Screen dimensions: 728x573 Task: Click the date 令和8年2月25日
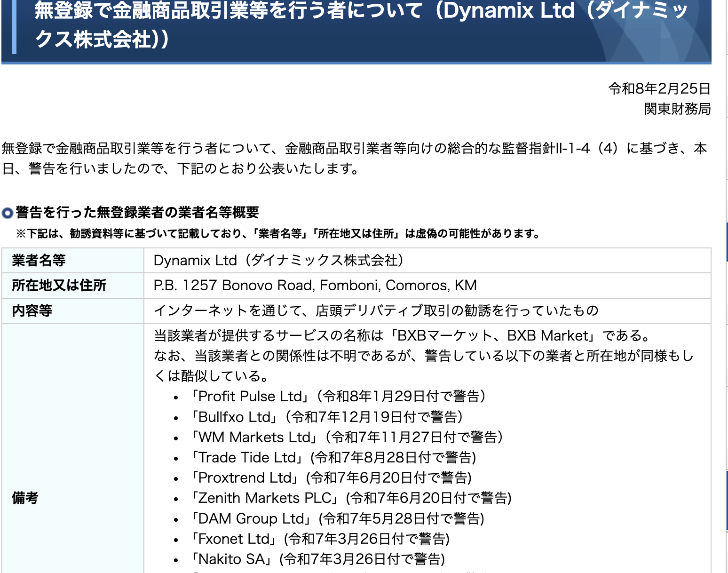point(659,88)
